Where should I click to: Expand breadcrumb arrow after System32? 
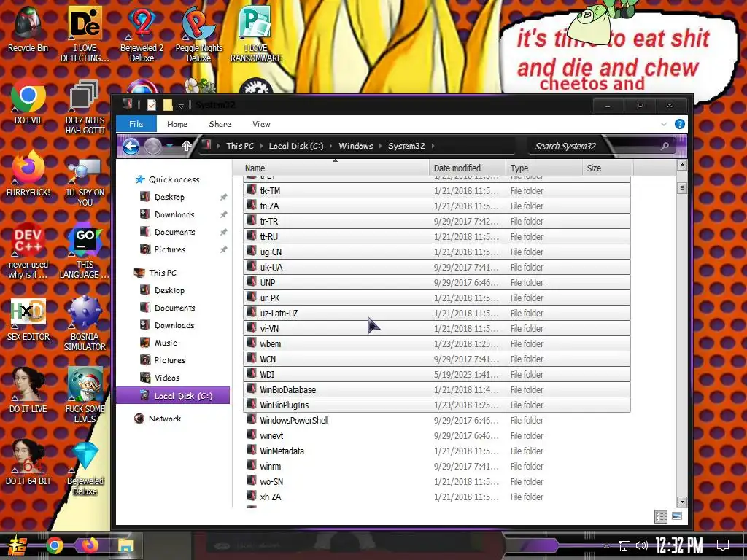[433, 146]
